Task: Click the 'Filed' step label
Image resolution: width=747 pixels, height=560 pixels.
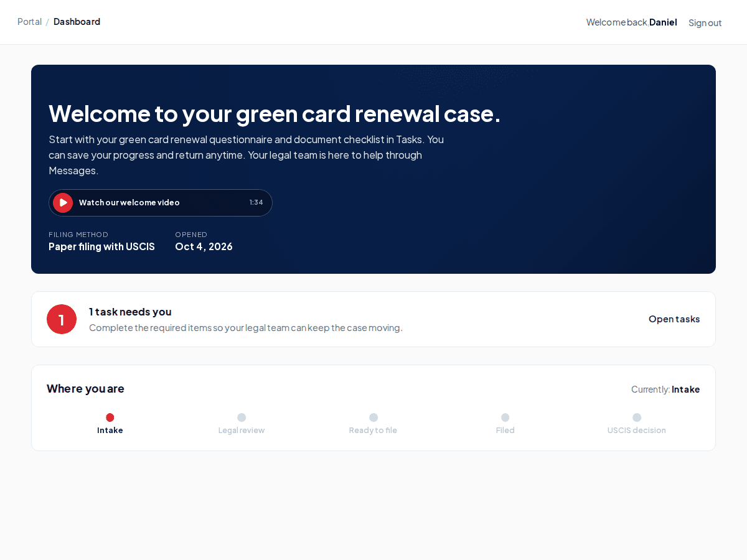Action: [x=505, y=431]
